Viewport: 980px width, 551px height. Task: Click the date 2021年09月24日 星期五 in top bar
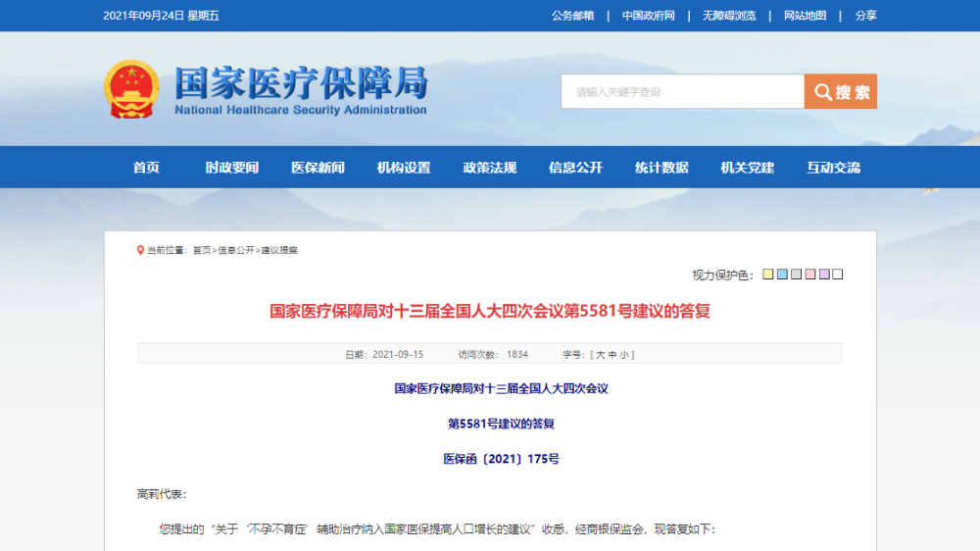(x=161, y=16)
